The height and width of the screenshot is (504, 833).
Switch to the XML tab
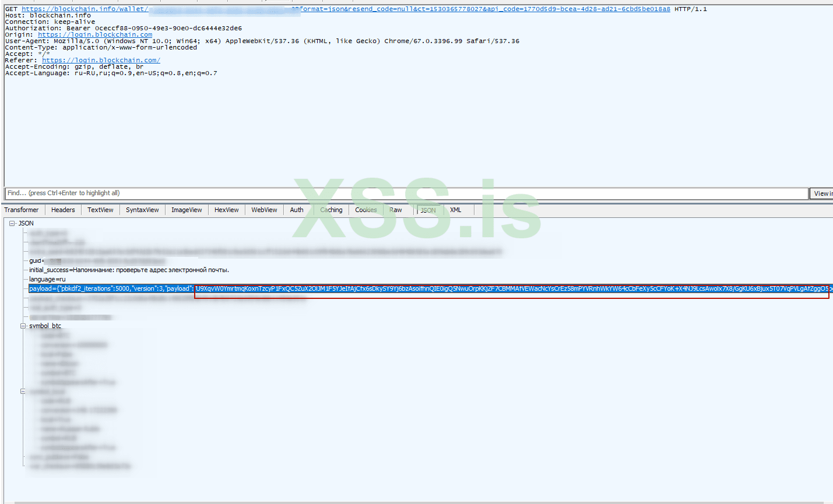(x=456, y=210)
